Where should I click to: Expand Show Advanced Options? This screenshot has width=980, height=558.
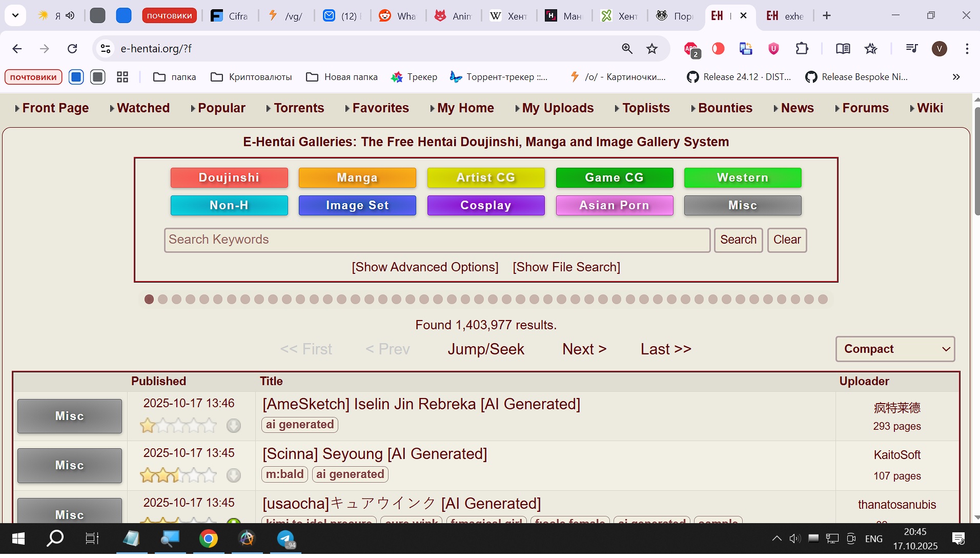(425, 267)
